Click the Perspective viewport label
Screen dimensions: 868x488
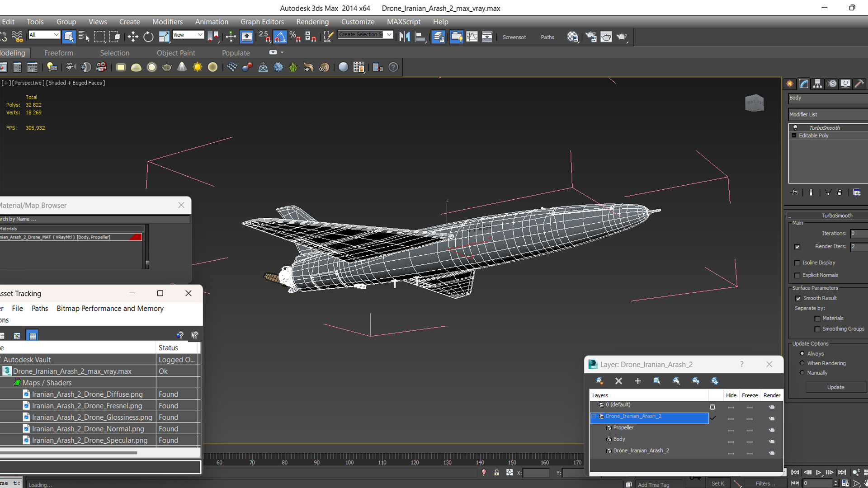pyautogui.click(x=28, y=83)
